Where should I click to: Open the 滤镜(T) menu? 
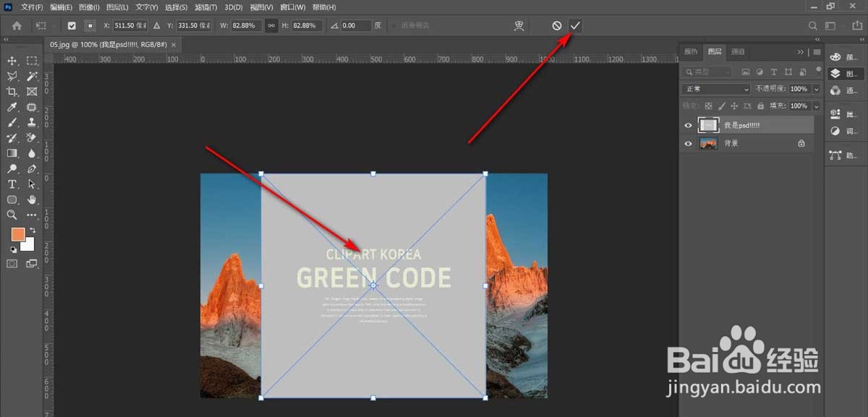coord(205,7)
